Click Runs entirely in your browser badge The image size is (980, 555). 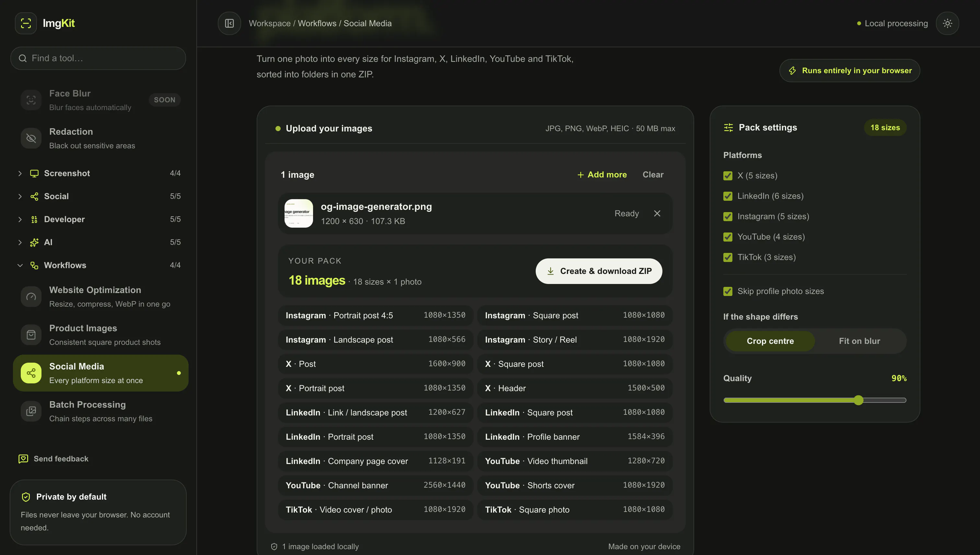(849, 71)
